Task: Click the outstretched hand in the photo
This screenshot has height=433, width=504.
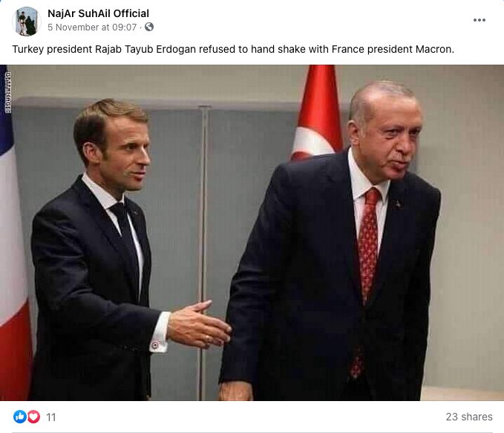Action: (x=199, y=325)
